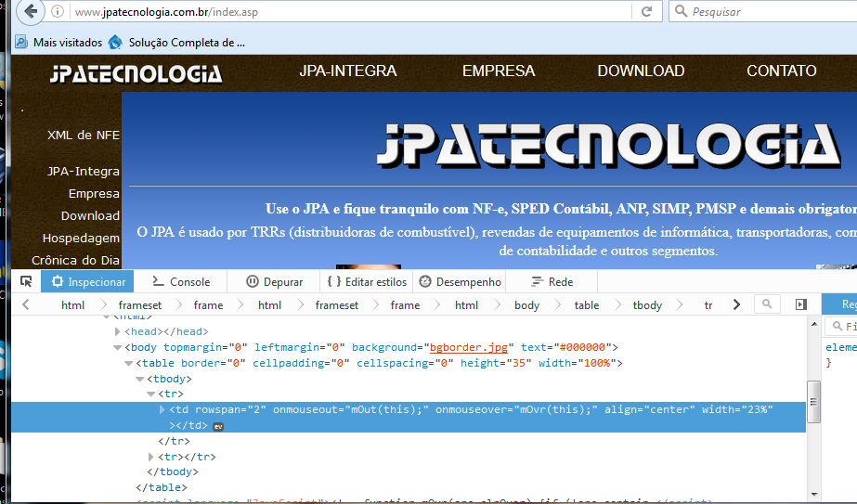857x504 pixels.
Task: Switch to the Inspecionar tab
Action: point(87,281)
